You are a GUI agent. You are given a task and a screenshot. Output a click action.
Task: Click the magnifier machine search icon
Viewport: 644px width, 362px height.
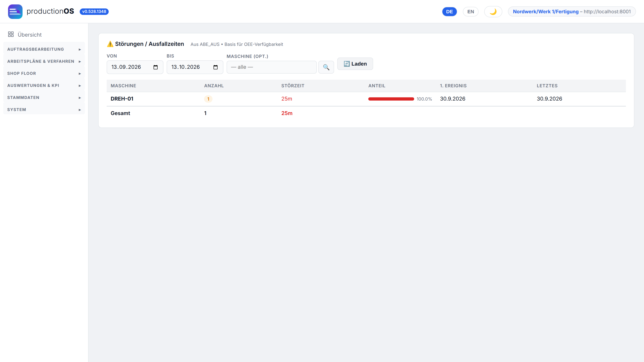pos(326,67)
